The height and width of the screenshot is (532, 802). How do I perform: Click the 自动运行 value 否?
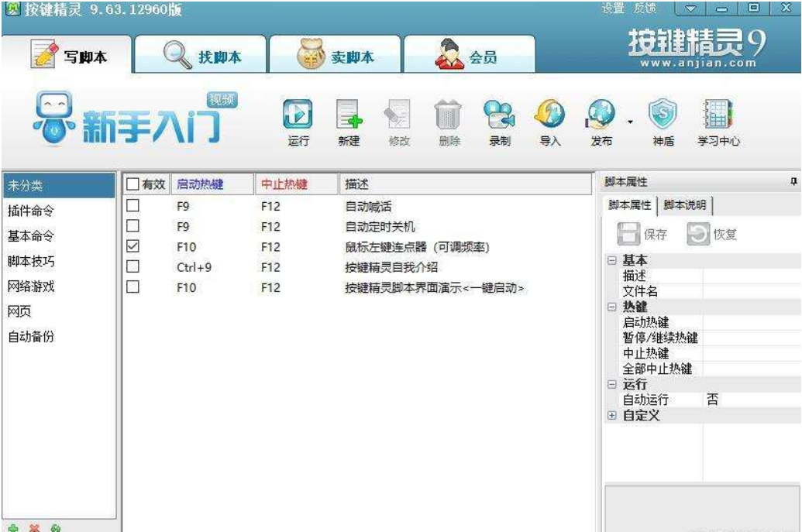(x=752, y=399)
